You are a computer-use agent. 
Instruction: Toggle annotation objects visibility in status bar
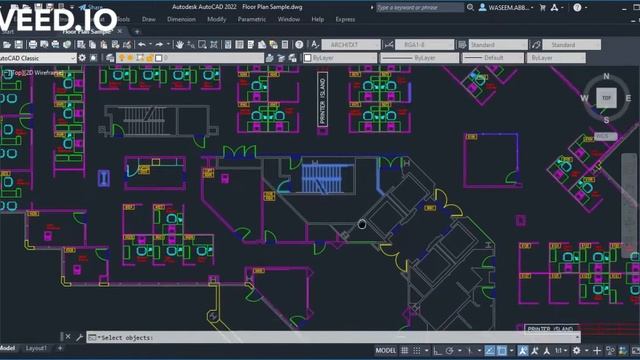point(523,351)
